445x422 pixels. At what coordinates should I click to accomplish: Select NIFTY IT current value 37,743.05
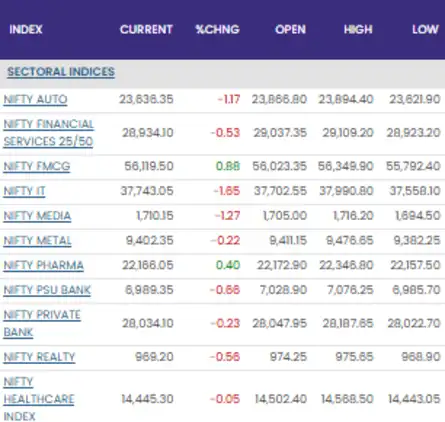click(x=147, y=191)
